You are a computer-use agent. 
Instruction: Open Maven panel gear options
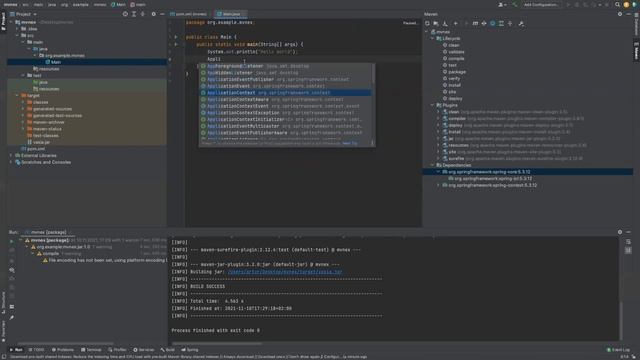click(620, 14)
